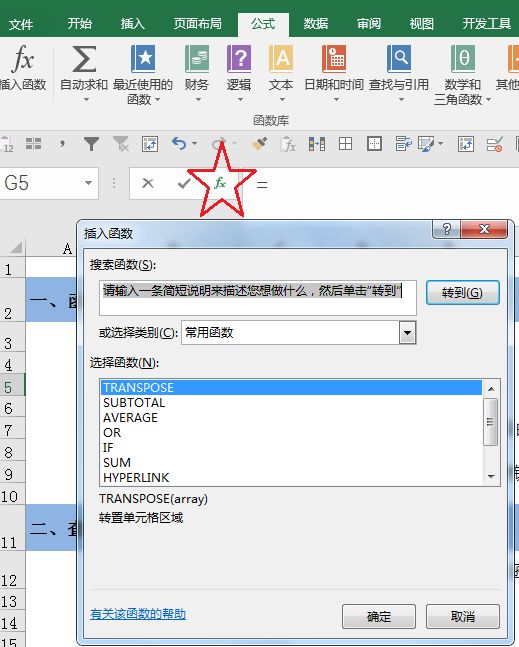Click the Insert Function fx ribbon icon

point(22,59)
